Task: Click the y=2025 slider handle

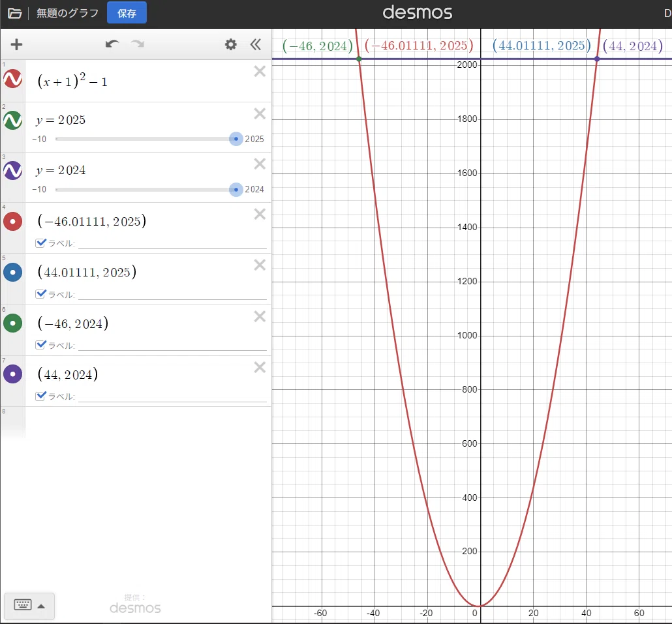Action: point(236,139)
